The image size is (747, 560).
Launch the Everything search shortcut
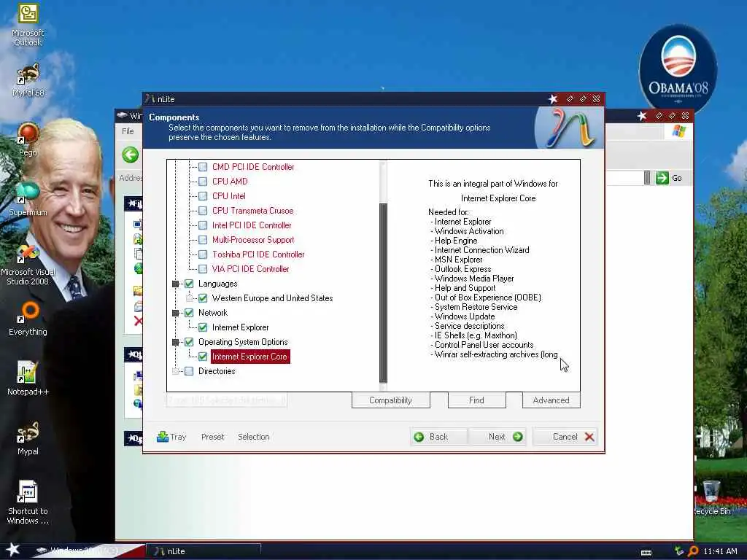click(28, 318)
